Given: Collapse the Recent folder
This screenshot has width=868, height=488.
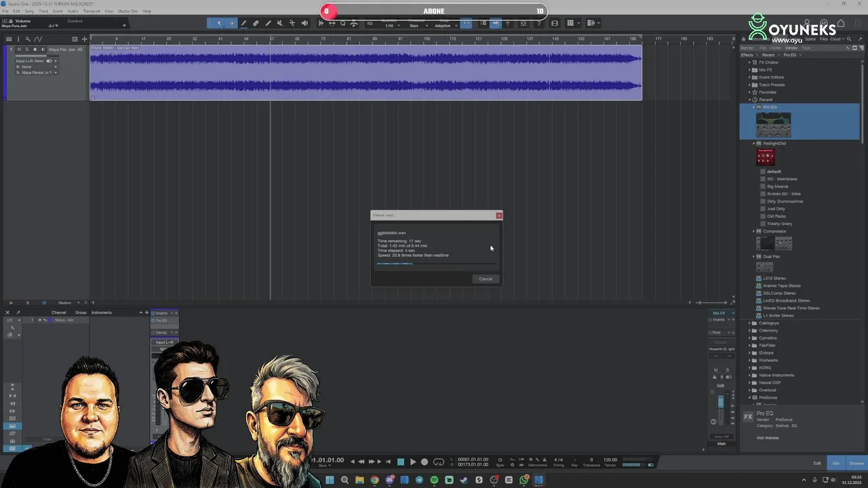Looking at the screenshot, I should pyautogui.click(x=749, y=100).
